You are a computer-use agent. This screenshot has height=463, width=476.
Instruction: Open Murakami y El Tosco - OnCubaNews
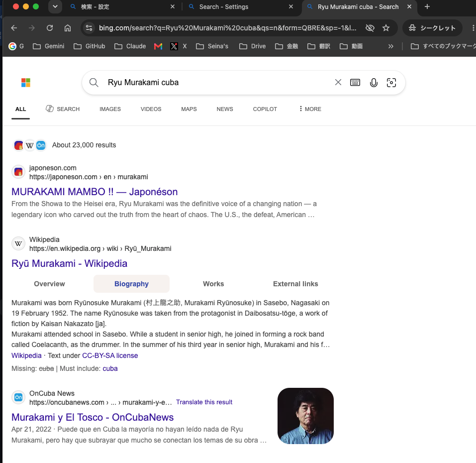coord(93,417)
